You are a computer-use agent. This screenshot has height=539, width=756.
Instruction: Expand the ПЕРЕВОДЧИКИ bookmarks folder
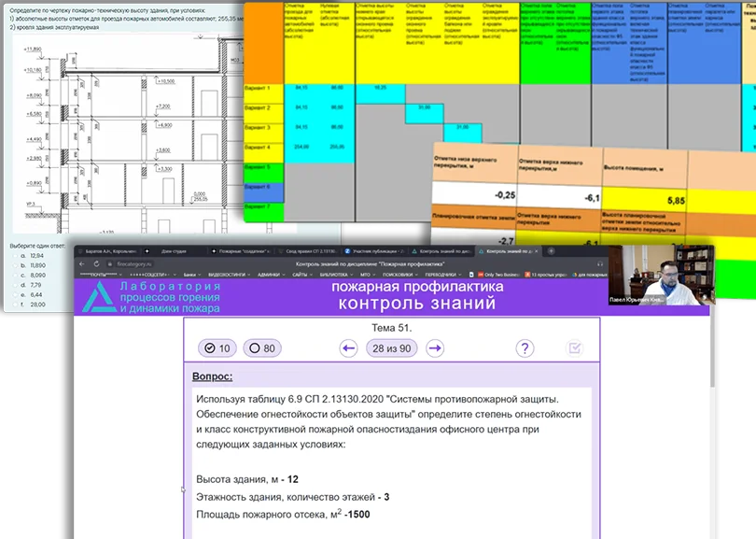click(x=442, y=275)
